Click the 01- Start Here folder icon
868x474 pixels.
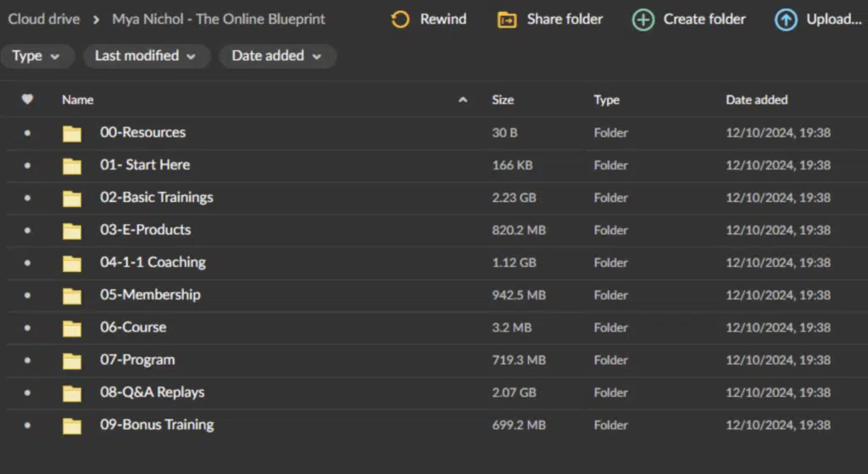coord(72,166)
